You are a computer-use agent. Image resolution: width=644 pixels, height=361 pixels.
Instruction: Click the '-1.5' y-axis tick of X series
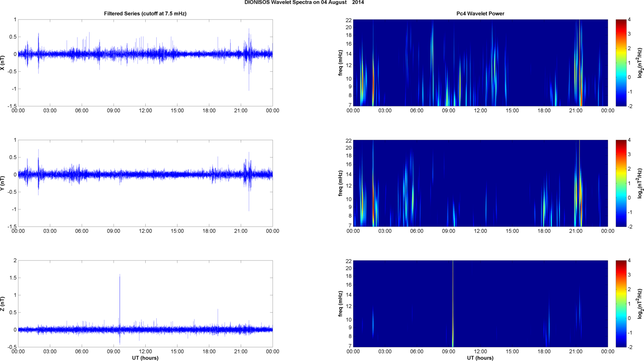12,106
